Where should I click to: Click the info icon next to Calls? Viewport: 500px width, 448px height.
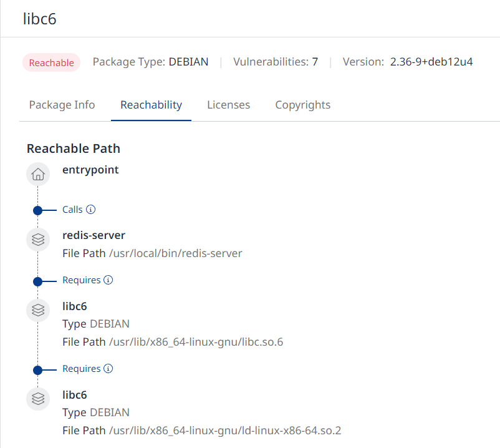coord(90,209)
